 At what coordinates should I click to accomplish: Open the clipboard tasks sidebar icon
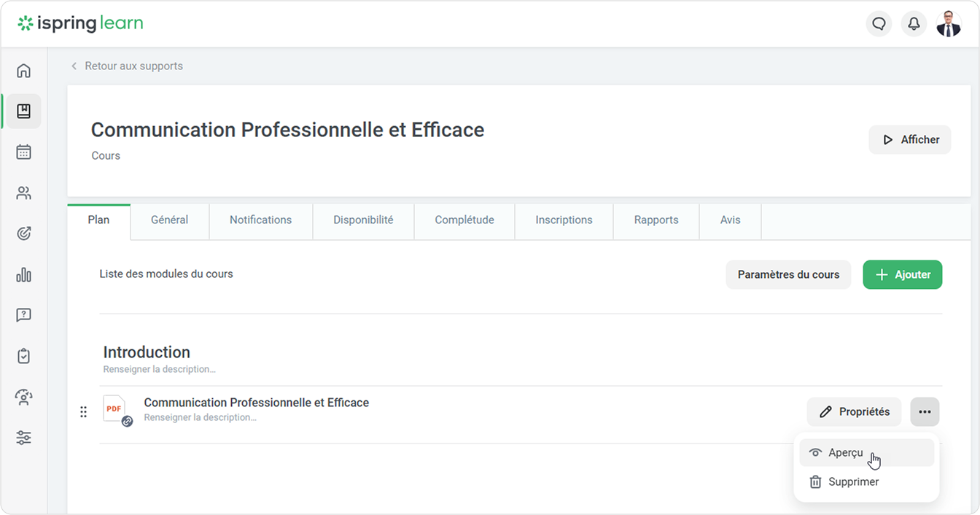pos(23,357)
